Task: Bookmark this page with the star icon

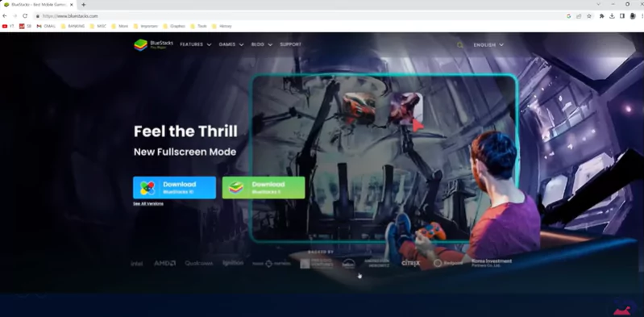Action: (x=589, y=16)
